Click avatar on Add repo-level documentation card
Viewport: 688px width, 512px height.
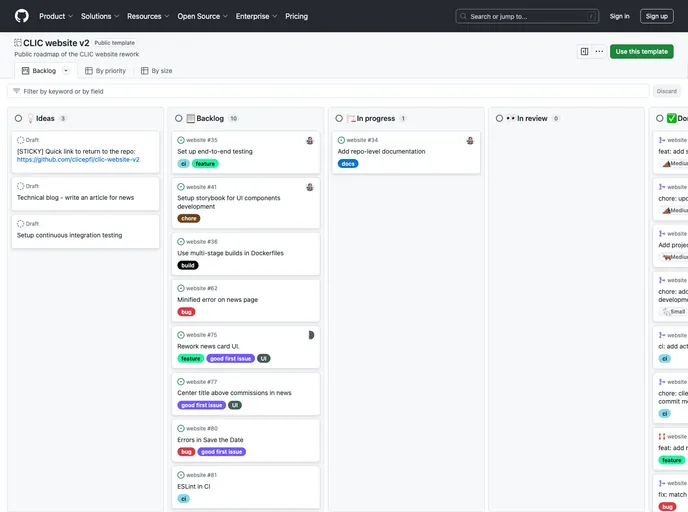tap(470, 140)
